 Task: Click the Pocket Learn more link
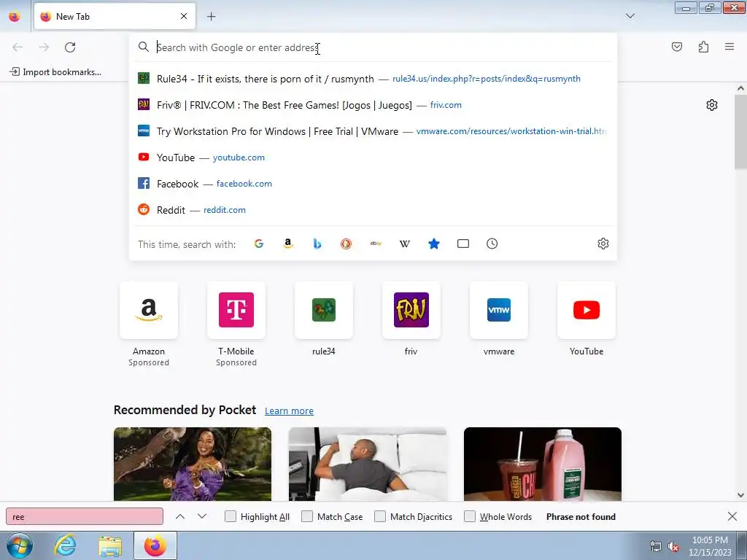[x=289, y=411]
